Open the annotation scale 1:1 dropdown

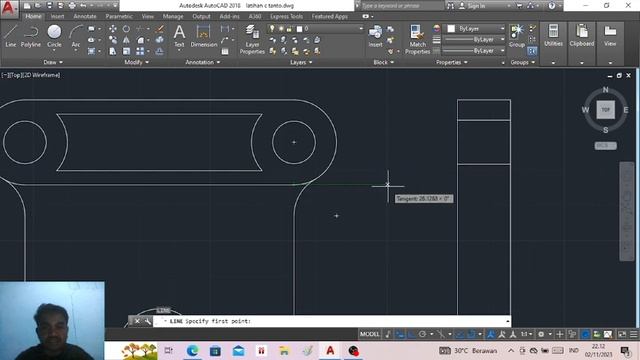click(526, 334)
